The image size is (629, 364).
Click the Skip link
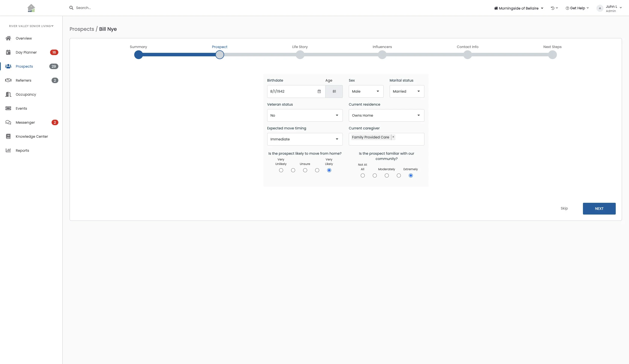(x=564, y=208)
